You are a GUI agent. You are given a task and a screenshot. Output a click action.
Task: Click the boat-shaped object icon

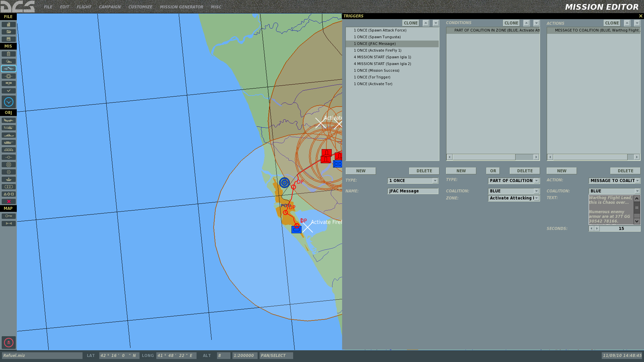coord(9,179)
